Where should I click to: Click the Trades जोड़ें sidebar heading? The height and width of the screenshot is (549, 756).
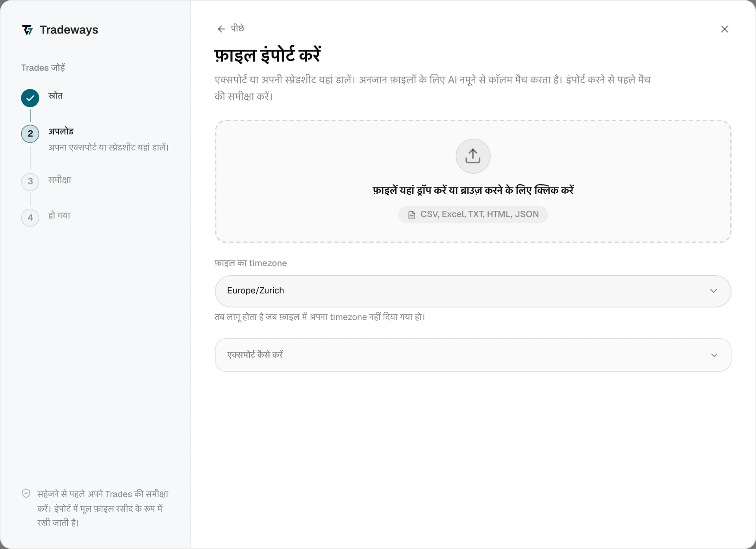pos(43,68)
